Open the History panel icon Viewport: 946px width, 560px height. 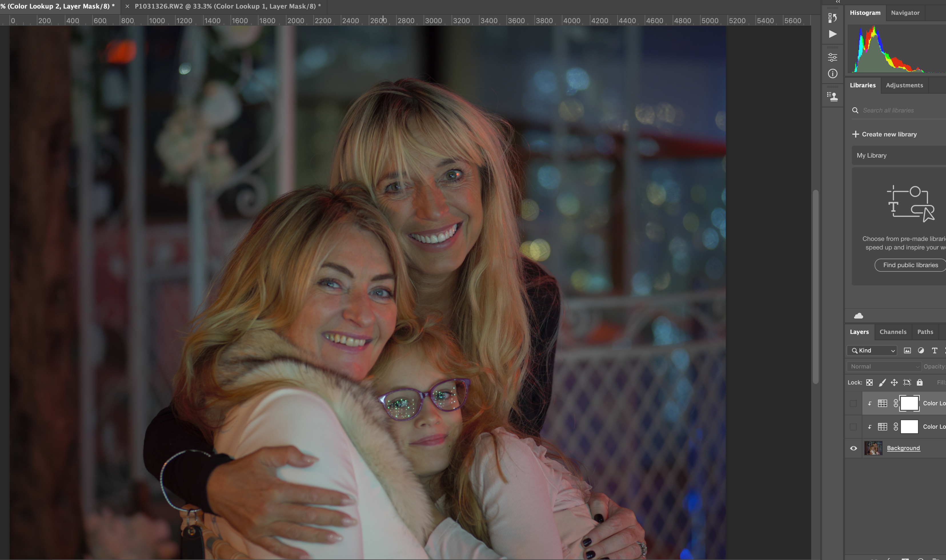click(x=832, y=18)
